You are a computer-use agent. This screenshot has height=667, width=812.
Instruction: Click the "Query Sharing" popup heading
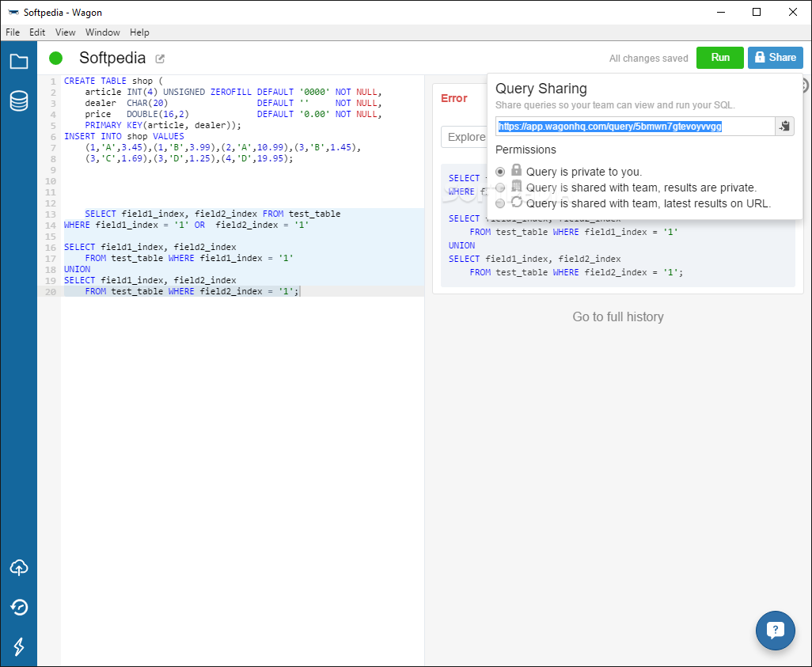point(541,89)
